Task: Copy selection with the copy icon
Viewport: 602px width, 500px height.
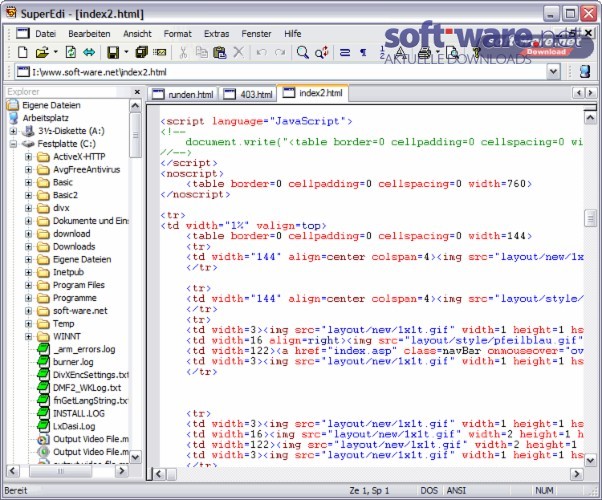Action: (201, 52)
